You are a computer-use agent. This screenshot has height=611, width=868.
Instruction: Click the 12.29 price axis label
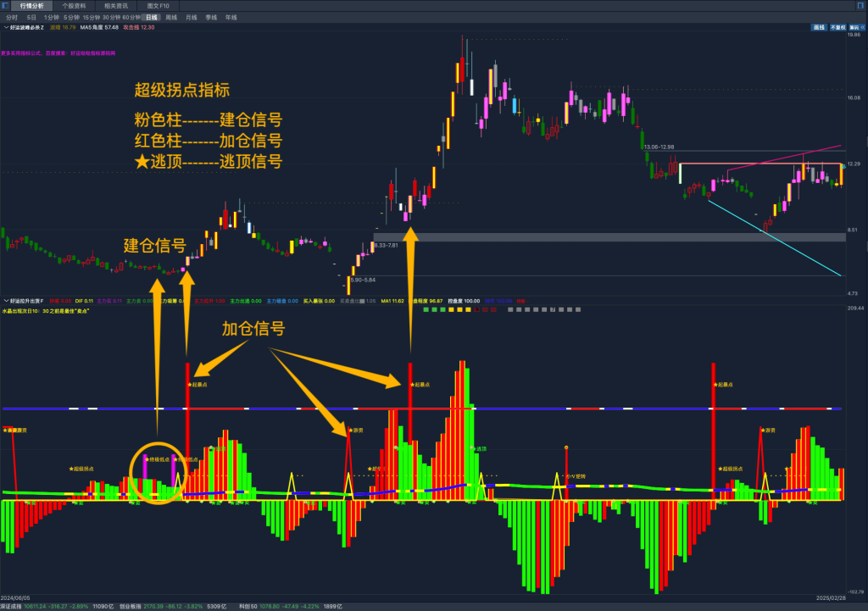pos(854,164)
